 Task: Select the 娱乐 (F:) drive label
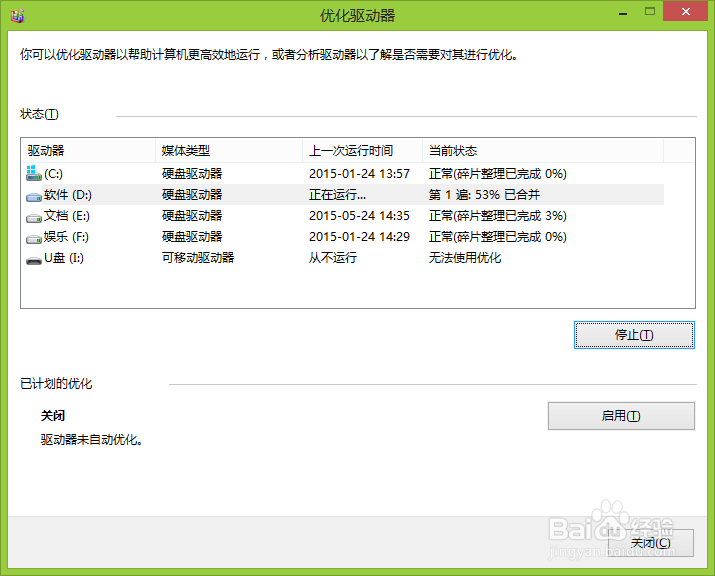(67, 237)
